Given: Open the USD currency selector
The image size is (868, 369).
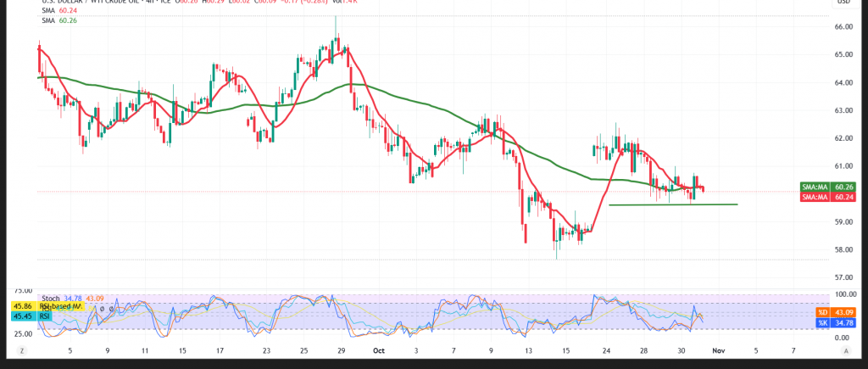Looking at the screenshot, I should pos(843,3).
